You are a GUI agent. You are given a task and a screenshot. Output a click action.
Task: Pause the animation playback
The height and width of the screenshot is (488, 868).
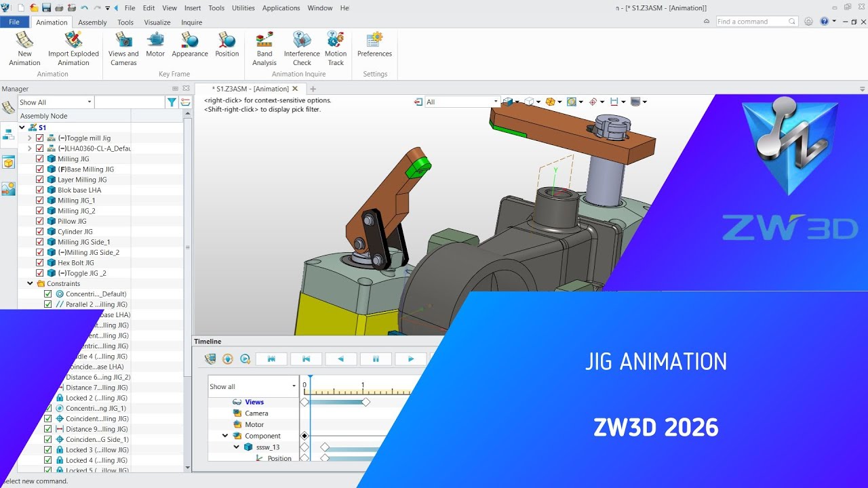375,359
